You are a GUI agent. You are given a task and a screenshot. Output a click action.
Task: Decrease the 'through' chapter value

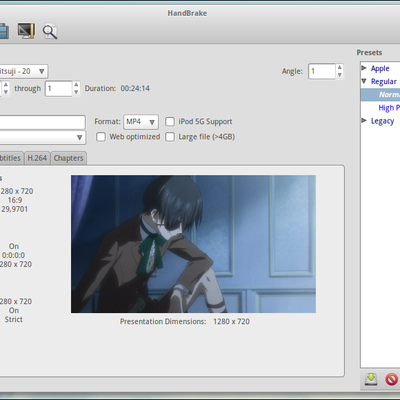[76, 92]
